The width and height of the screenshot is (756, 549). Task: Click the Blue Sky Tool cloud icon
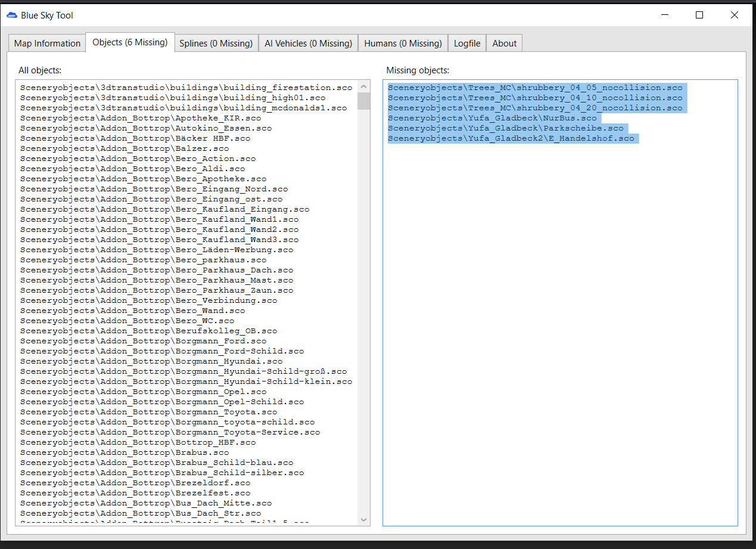tap(12, 15)
